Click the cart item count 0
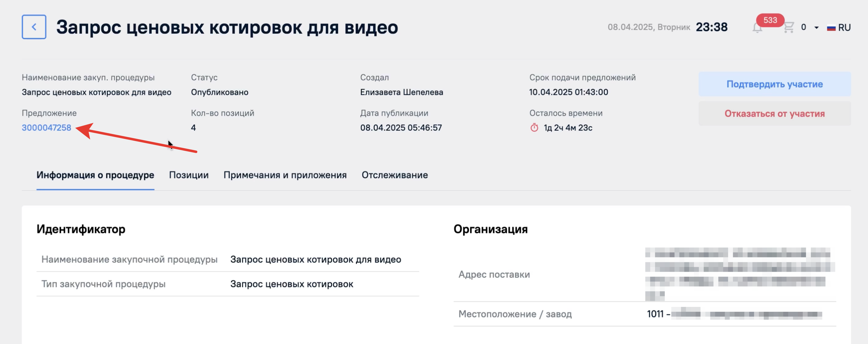 (x=803, y=27)
